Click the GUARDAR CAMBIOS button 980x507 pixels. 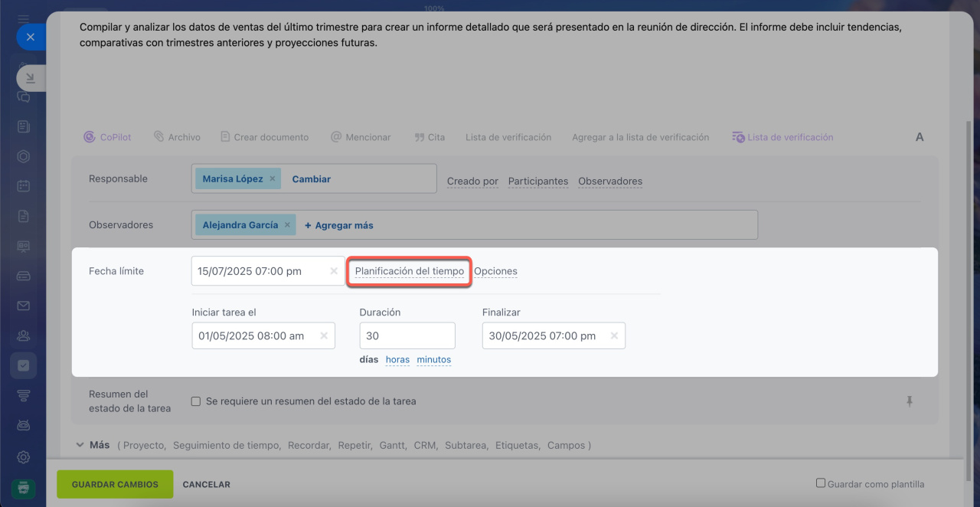(x=115, y=484)
